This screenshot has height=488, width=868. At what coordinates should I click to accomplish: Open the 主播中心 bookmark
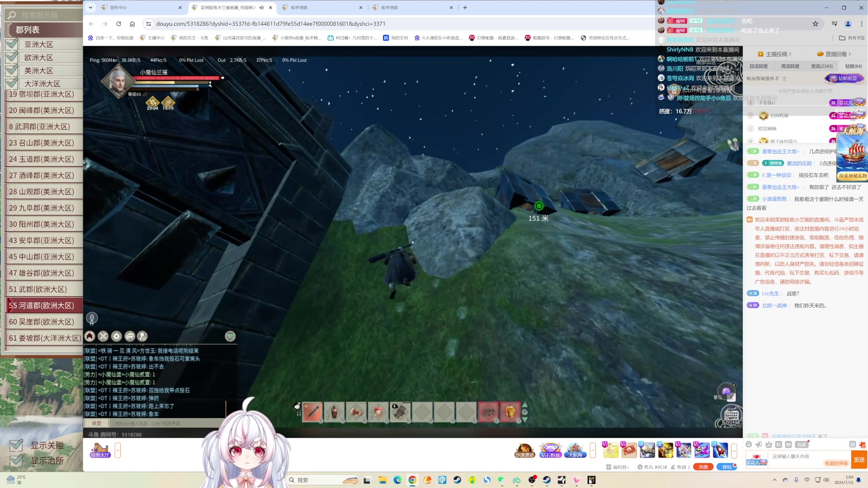[x=152, y=38]
